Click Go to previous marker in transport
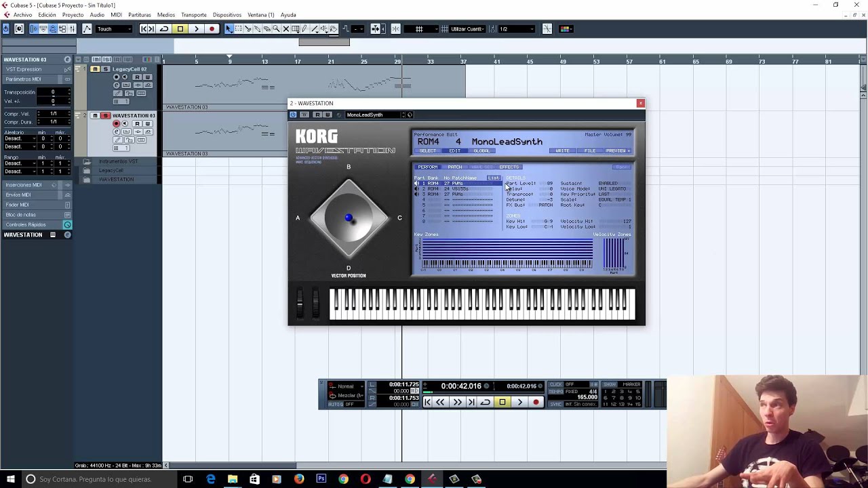This screenshot has width=868, height=488. (x=427, y=402)
